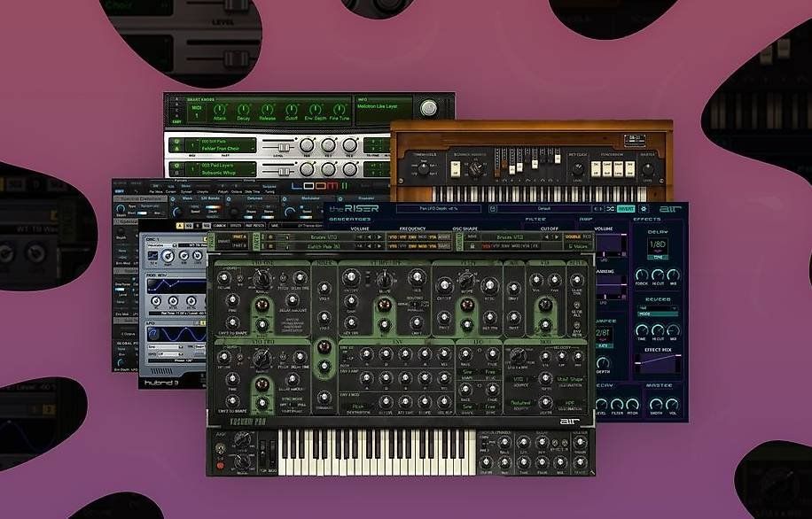The width and height of the screenshot is (812, 519).
Task: Open the Riser settings gear
Action: (644, 208)
